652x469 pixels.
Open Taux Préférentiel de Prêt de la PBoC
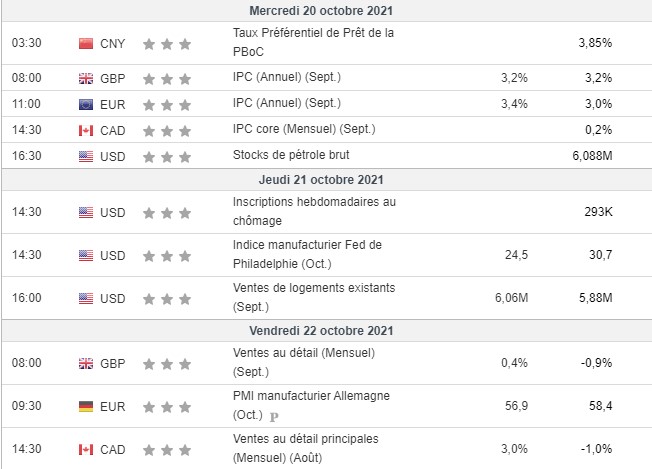click(x=313, y=42)
